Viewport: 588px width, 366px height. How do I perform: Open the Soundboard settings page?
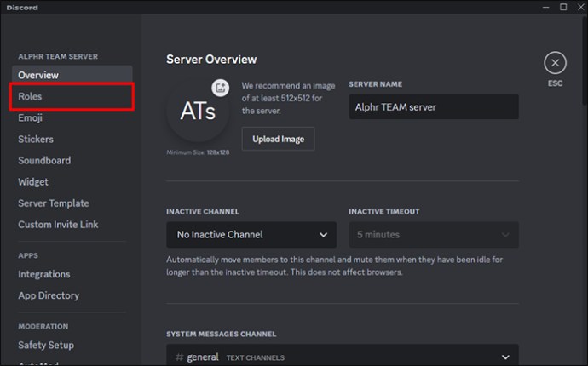tap(72, 161)
